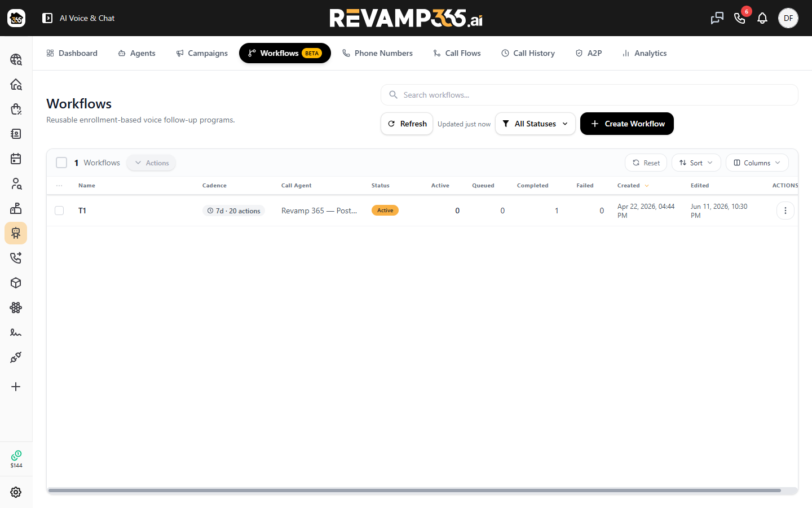Click the Apr 22, 2026 created date cell
This screenshot has height=508, width=812.
646,211
